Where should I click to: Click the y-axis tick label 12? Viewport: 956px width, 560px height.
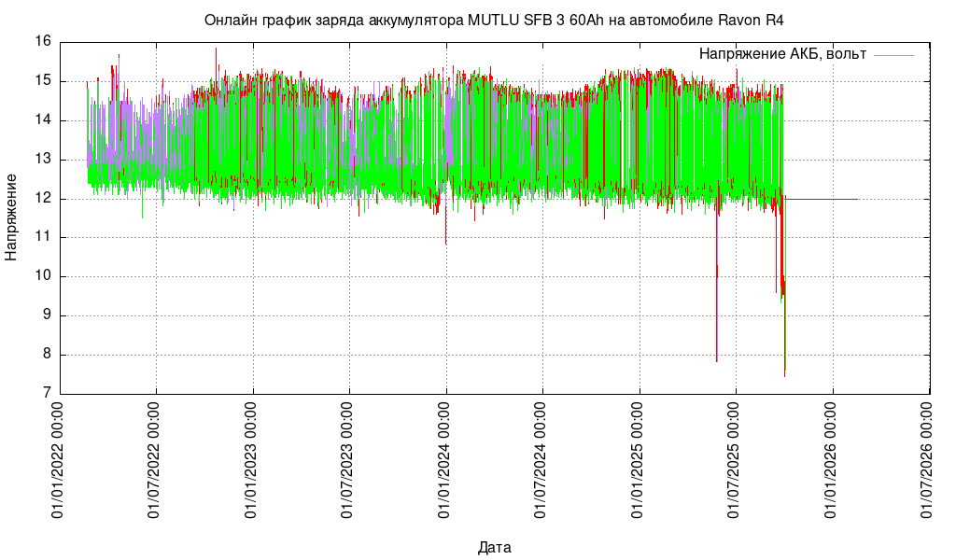[x=43, y=198]
